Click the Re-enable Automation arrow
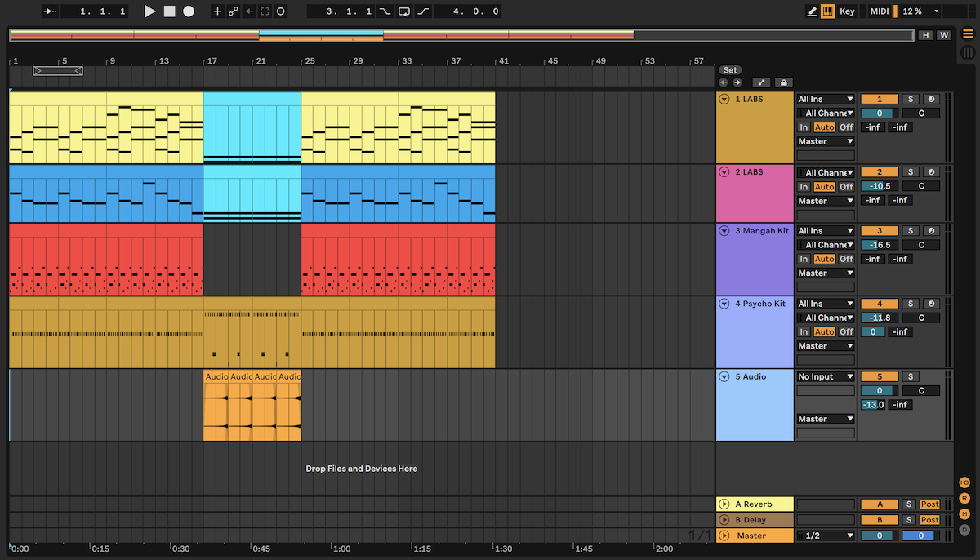The image size is (980, 560). [x=249, y=11]
